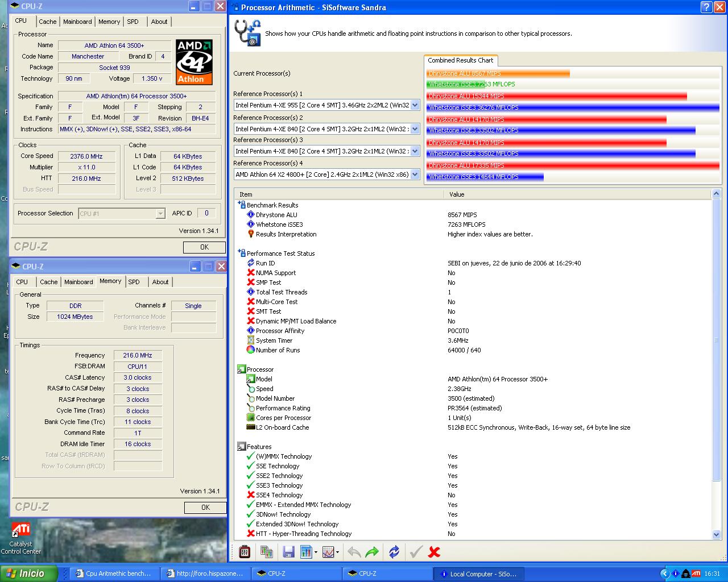728x582 pixels.
Task: Click the orange Dhrystone ALU 8567 MIPS bar
Action: (x=498, y=73)
